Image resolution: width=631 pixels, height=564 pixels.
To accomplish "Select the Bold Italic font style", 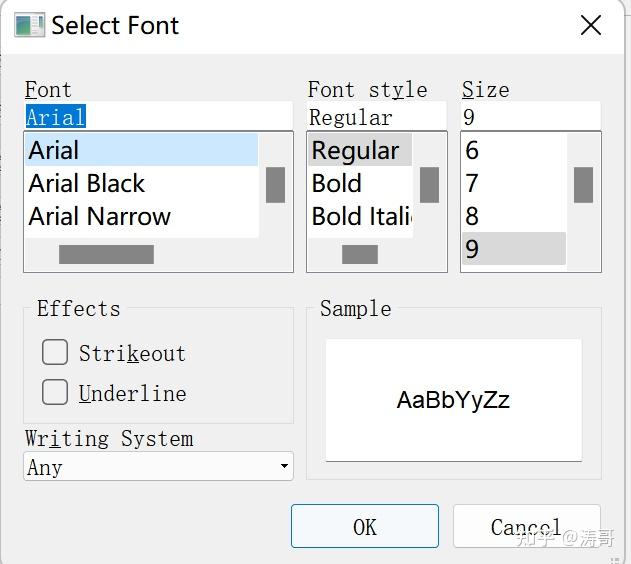I will point(361,217).
